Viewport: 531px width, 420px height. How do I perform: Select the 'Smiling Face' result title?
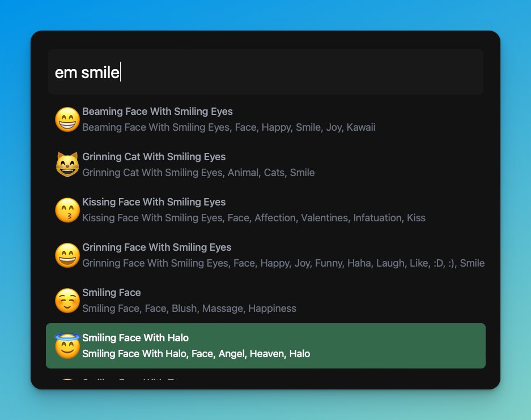pos(112,293)
